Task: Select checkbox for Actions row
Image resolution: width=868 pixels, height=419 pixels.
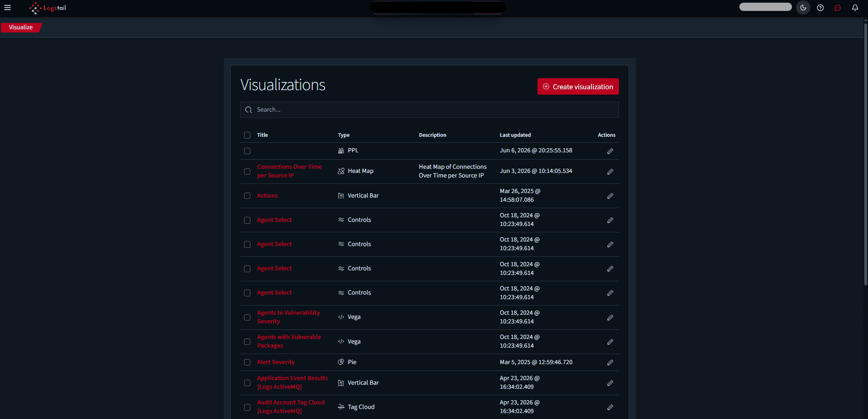Action: pyautogui.click(x=247, y=196)
